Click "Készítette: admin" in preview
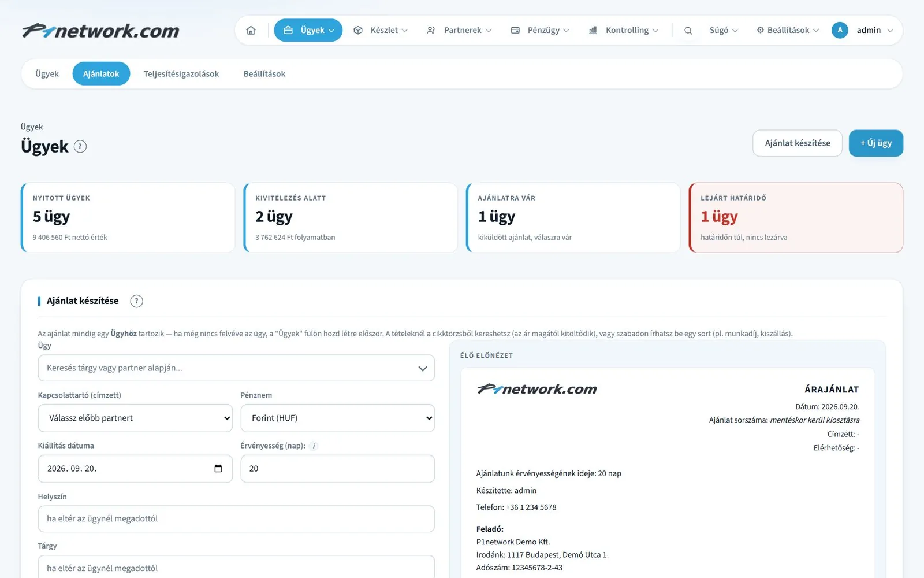 pos(506,491)
